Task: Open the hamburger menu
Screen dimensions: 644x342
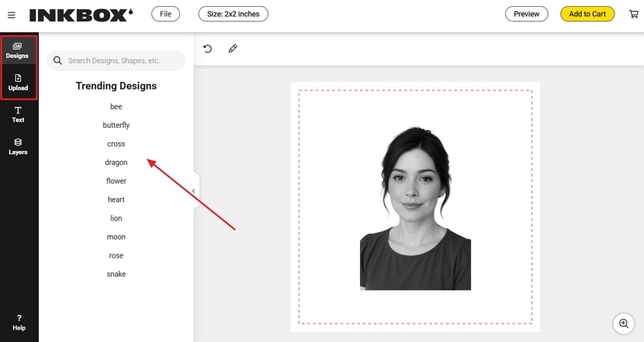Action: pos(11,14)
